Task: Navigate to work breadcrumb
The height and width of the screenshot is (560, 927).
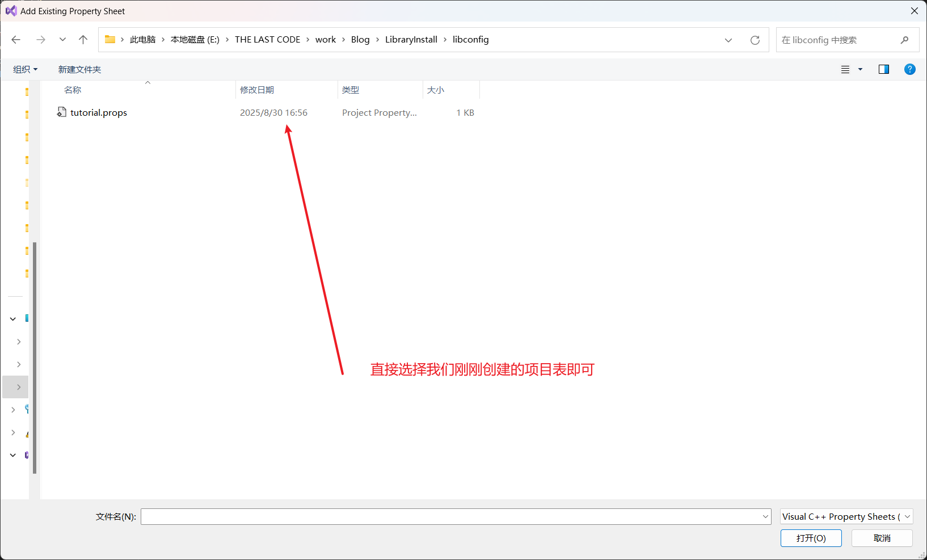Action: [326, 40]
